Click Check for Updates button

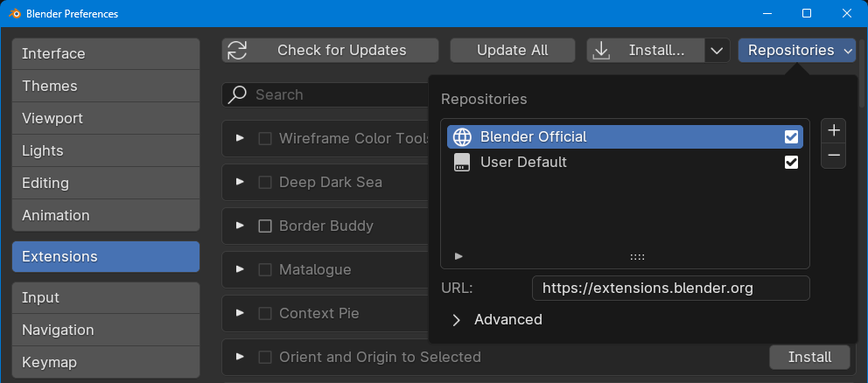331,51
